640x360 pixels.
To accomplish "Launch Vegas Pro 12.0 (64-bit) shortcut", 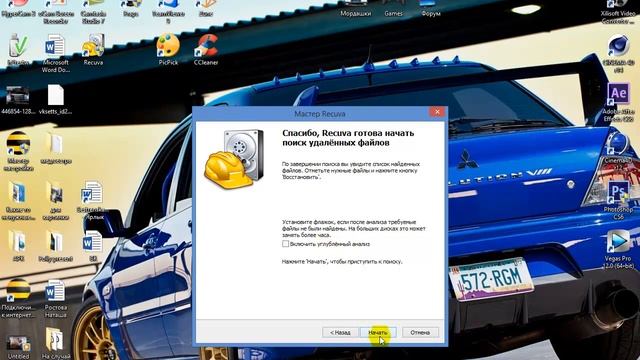I will (x=618, y=250).
